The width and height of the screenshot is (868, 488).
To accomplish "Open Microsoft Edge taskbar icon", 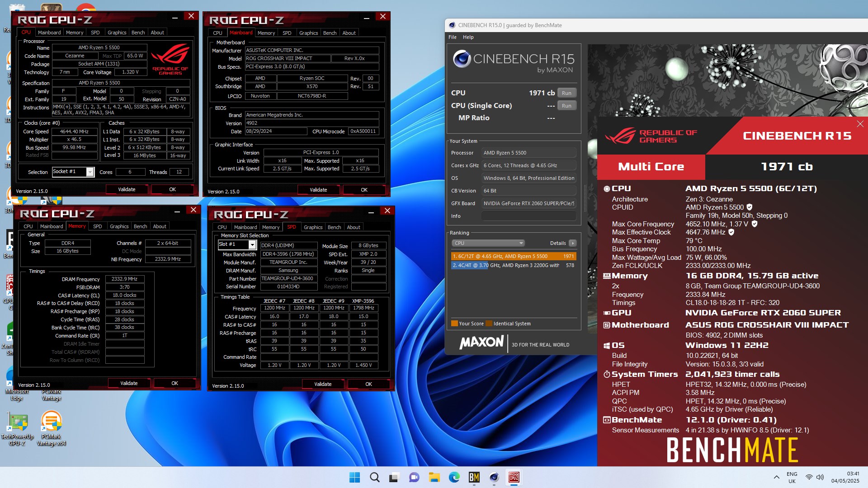I will pos(454,477).
